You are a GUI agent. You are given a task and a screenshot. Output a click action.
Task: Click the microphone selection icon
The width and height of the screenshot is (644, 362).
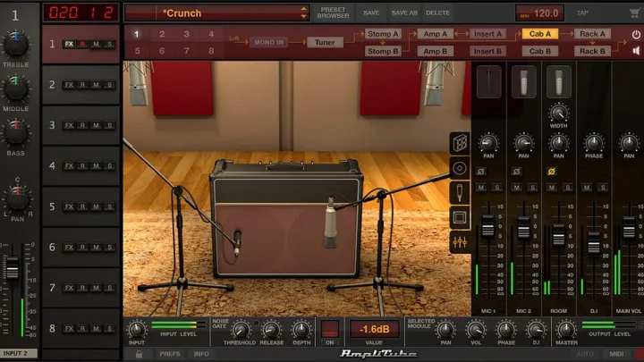(x=460, y=192)
